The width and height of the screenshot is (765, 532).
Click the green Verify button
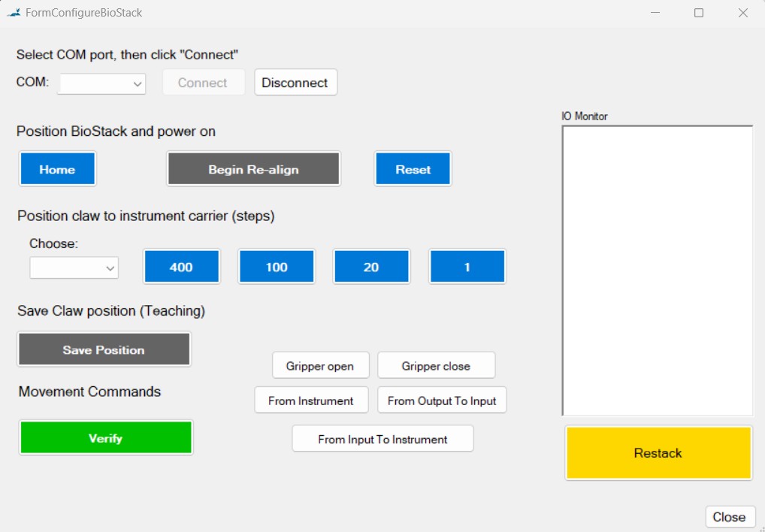(x=106, y=437)
